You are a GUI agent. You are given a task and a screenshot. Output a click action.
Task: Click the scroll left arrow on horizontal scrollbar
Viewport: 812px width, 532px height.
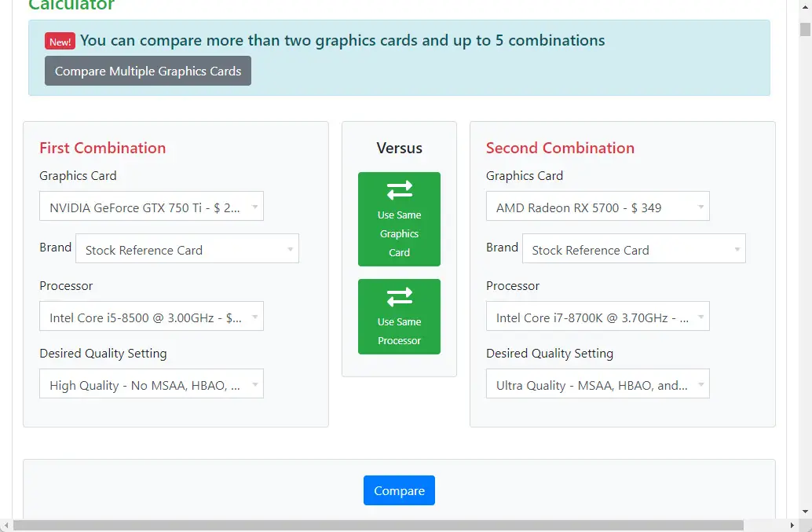[5, 525]
